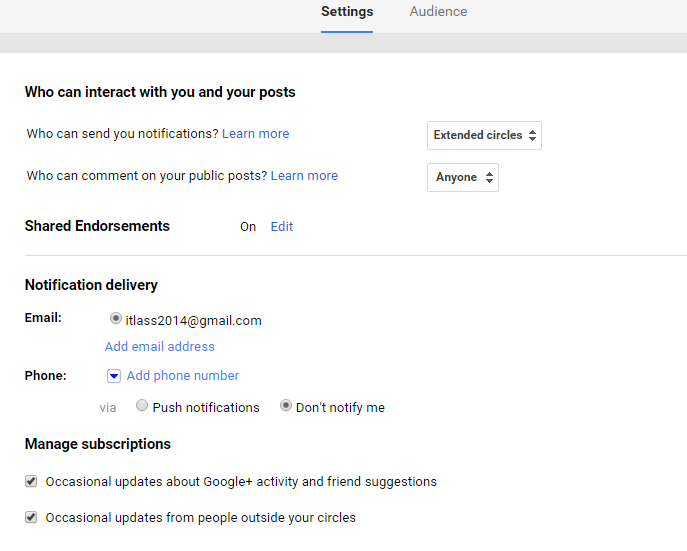Toggle updates from people outside circles checkbox

[31, 517]
